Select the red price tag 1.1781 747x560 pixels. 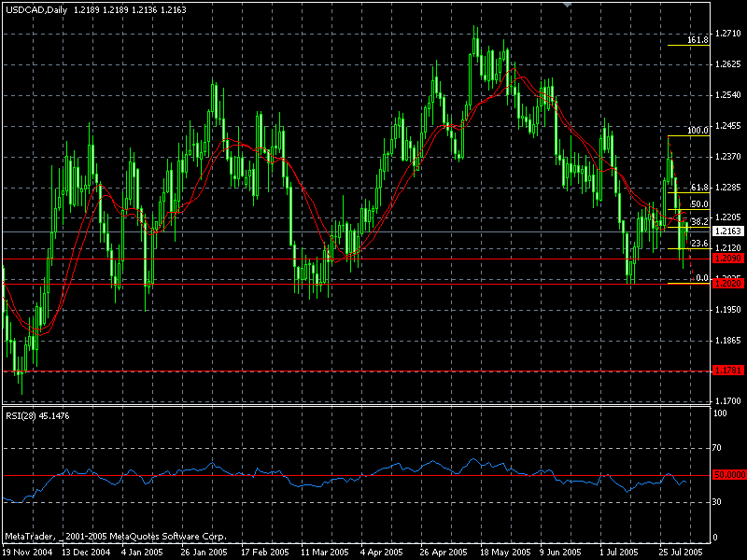(x=728, y=371)
